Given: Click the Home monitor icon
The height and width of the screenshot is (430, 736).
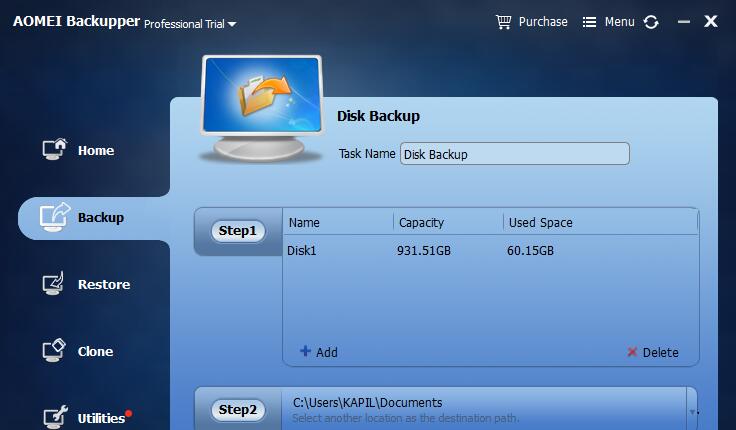Looking at the screenshot, I should click(x=54, y=149).
